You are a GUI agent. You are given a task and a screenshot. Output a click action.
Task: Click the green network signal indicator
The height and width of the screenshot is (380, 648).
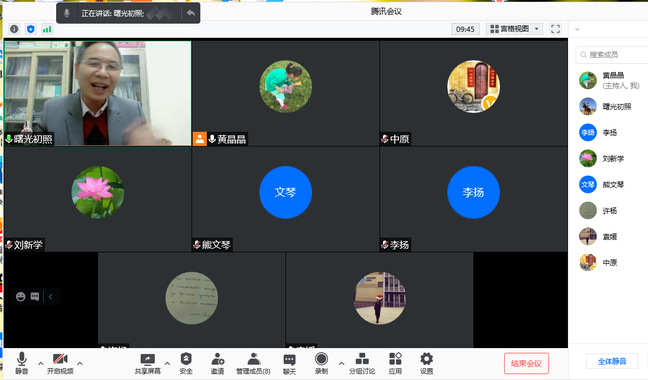47,29
